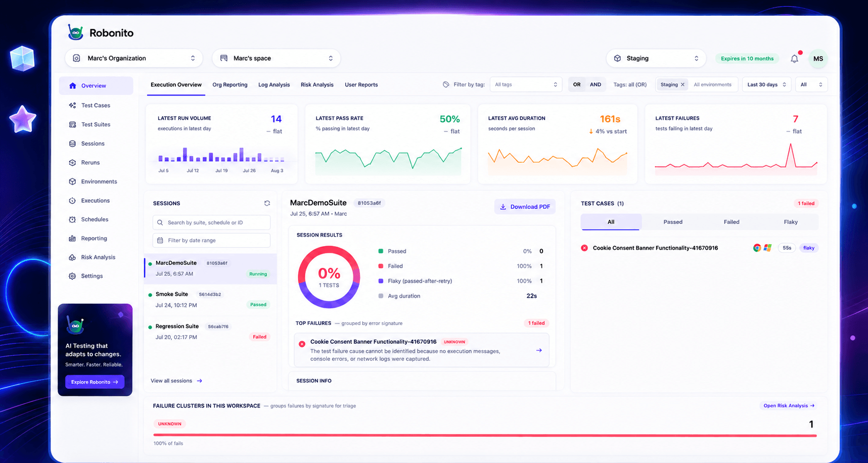Click the Windows OS icon on test case
Viewport: 868px width, 463px height.
tap(767, 248)
